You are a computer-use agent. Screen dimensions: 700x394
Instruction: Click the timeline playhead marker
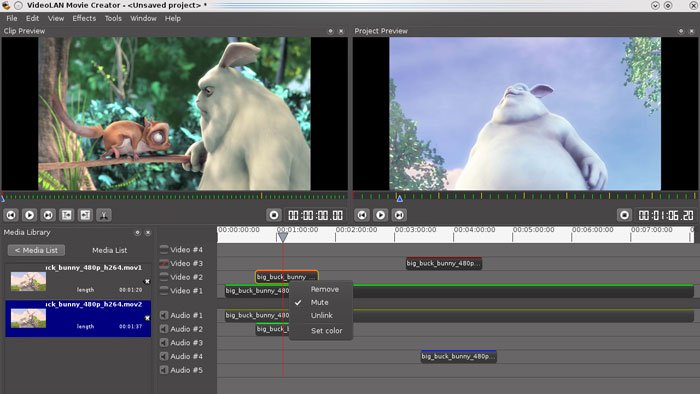pos(283,237)
